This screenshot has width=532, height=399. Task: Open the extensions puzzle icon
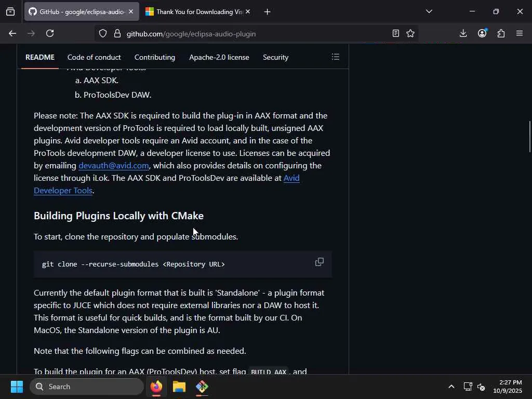pos(501,34)
